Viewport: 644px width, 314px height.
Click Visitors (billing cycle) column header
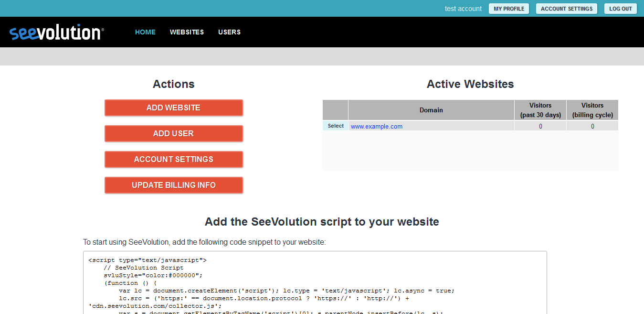click(592, 110)
